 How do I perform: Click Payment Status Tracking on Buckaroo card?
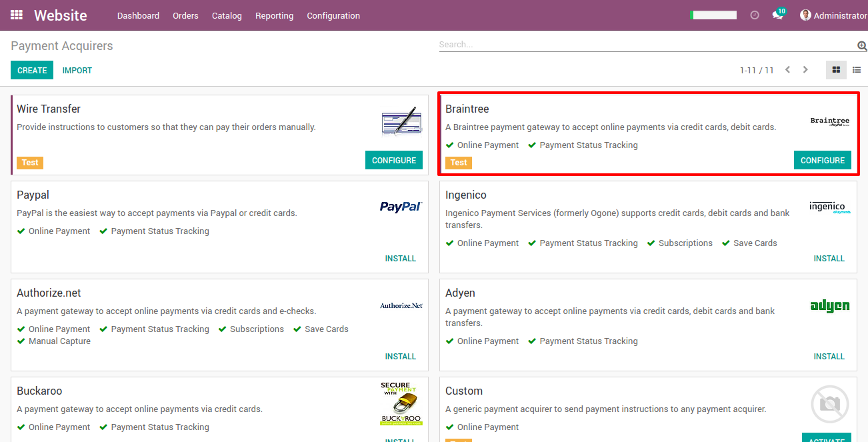tap(155, 427)
